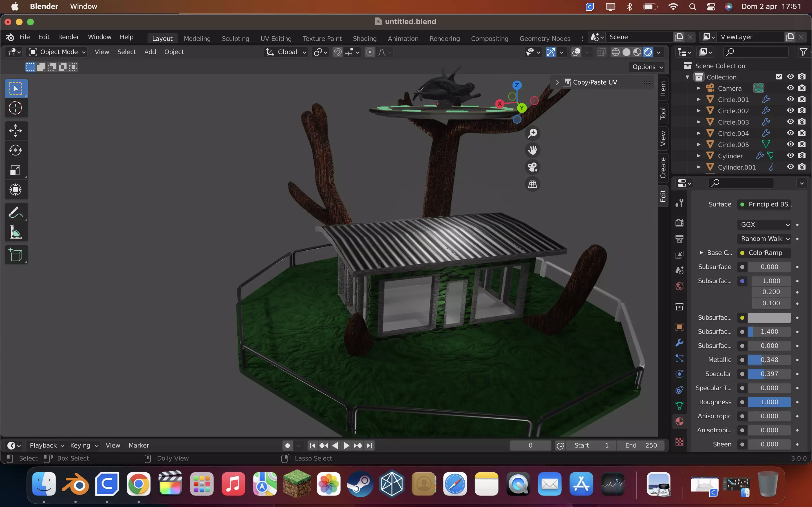Open the GGX distribution dropdown
Viewport: 812px width, 507px height.
764,224
